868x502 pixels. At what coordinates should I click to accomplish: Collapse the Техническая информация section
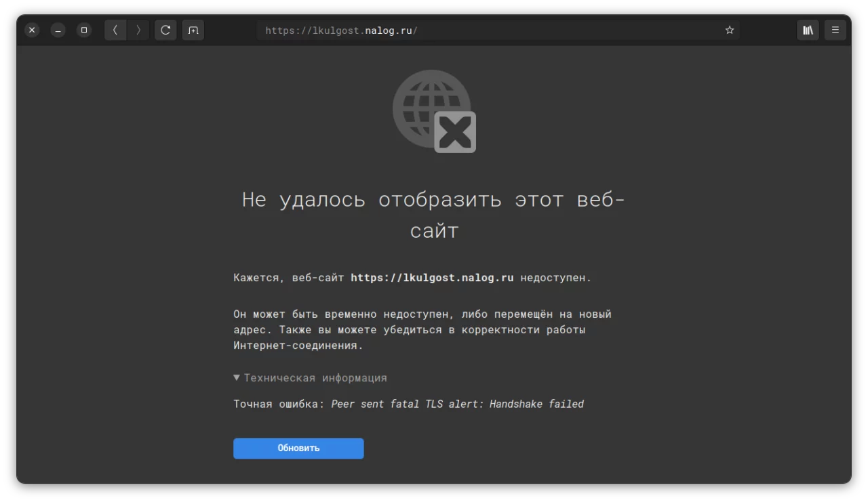pyautogui.click(x=311, y=378)
